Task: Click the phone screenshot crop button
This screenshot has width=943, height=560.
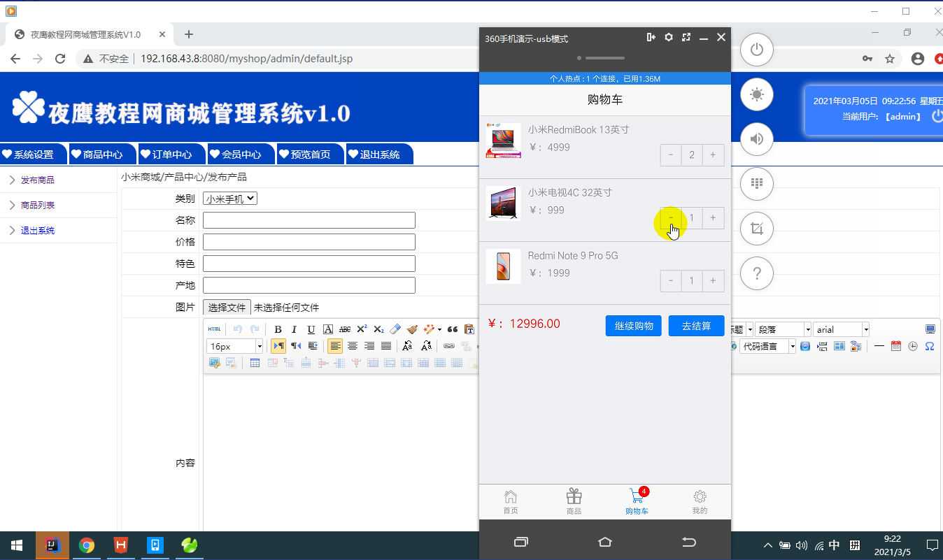Action: (756, 229)
